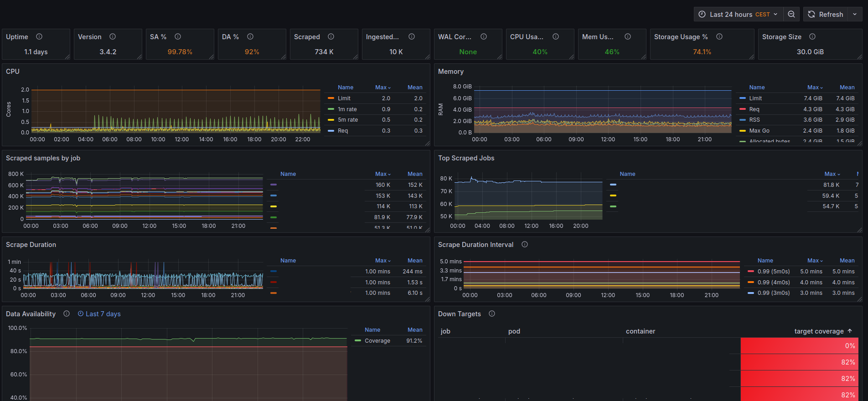Sort Data Availability legend by Mean
The height and width of the screenshot is (401, 868).
(415, 330)
